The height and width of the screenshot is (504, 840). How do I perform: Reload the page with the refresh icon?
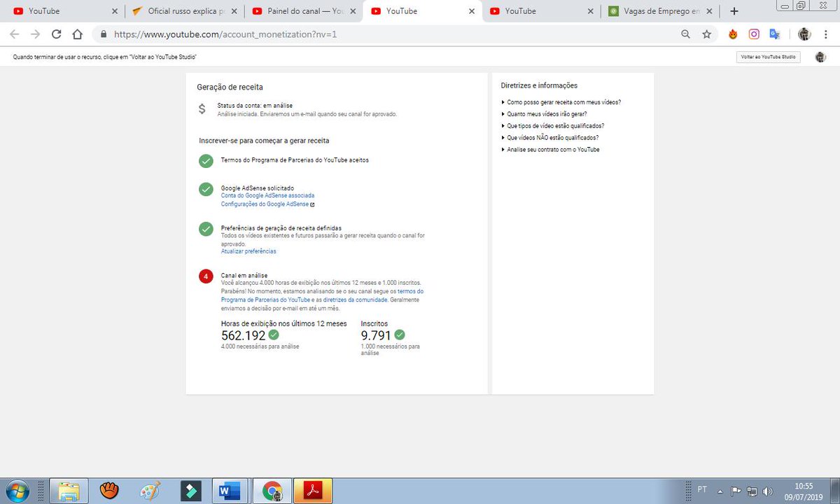point(57,34)
